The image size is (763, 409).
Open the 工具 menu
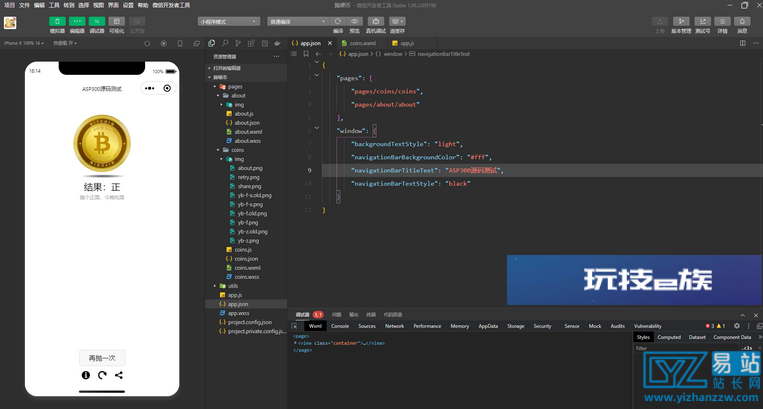54,5
